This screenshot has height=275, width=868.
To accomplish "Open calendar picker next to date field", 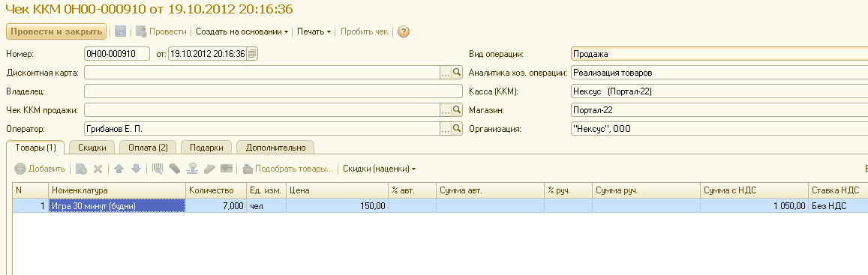I will point(252,54).
